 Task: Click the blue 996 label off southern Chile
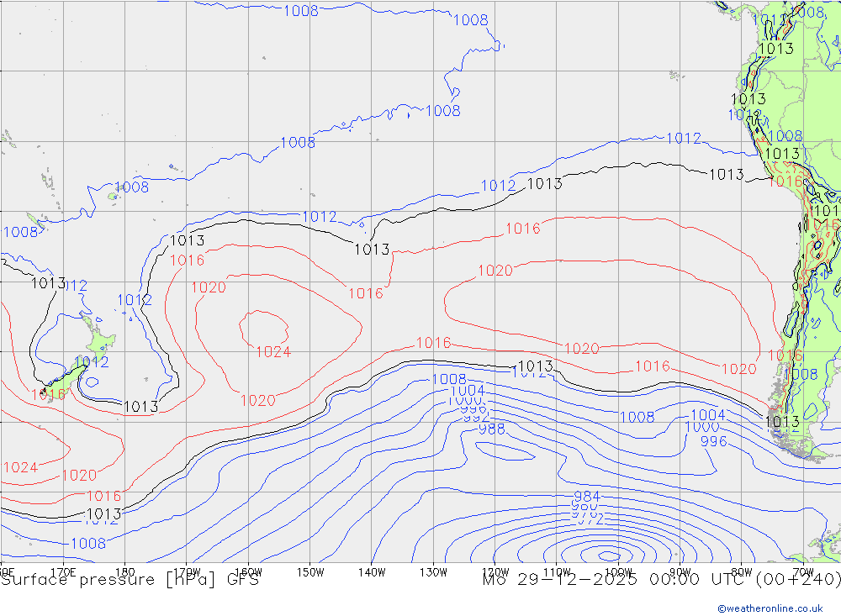(713, 441)
